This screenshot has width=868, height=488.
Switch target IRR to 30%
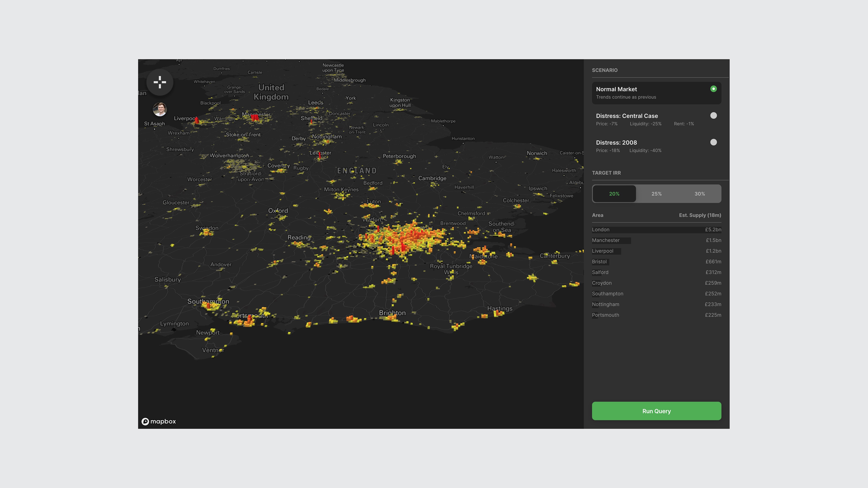700,194
